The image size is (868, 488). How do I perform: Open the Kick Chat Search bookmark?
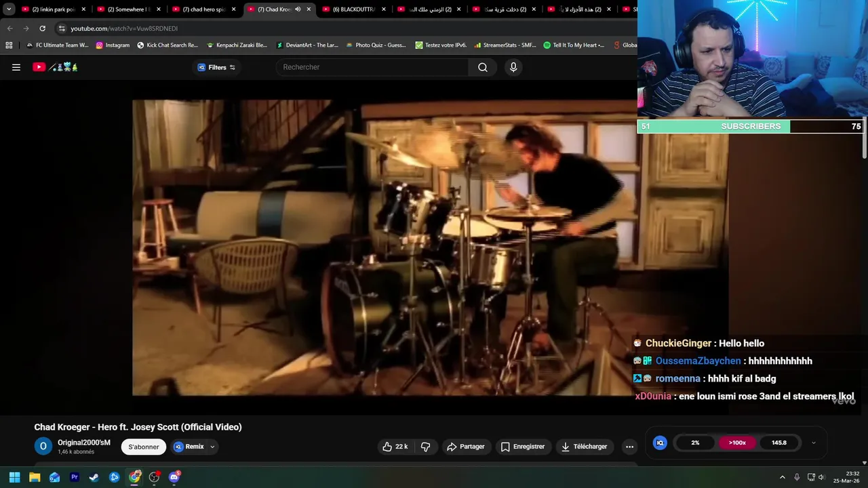167,45
